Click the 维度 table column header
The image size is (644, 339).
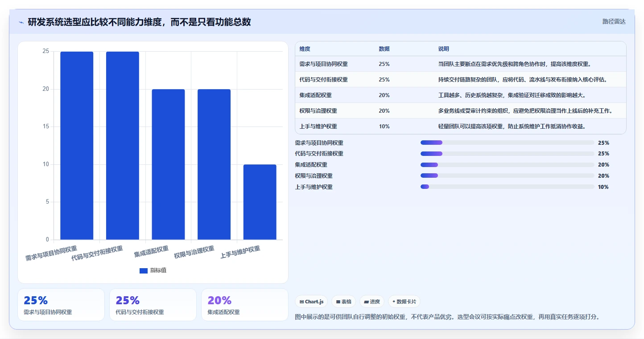(x=305, y=49)
